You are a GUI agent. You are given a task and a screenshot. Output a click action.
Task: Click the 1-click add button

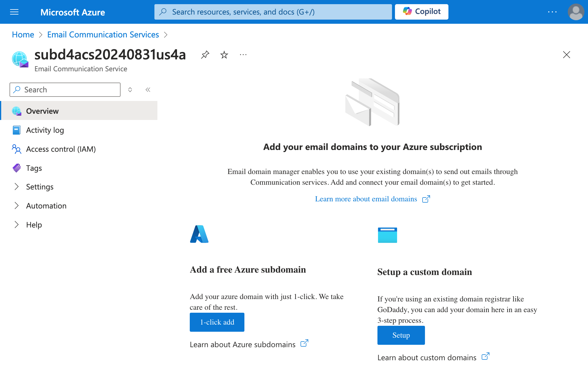pyautogui.click(x=217, y=322)
